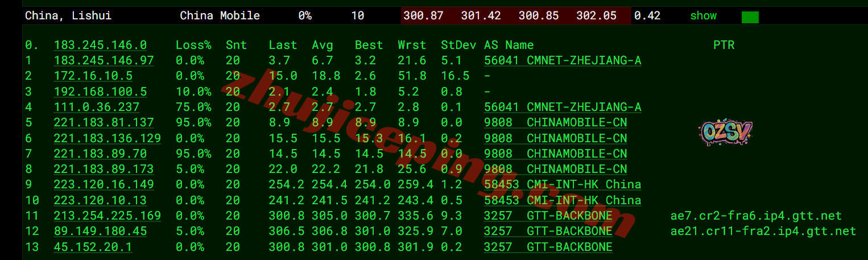The width and height of the screenshot is (868, 260).
Task: Click GTT hop address 213.254.225.169
Action: coord(107,216)
